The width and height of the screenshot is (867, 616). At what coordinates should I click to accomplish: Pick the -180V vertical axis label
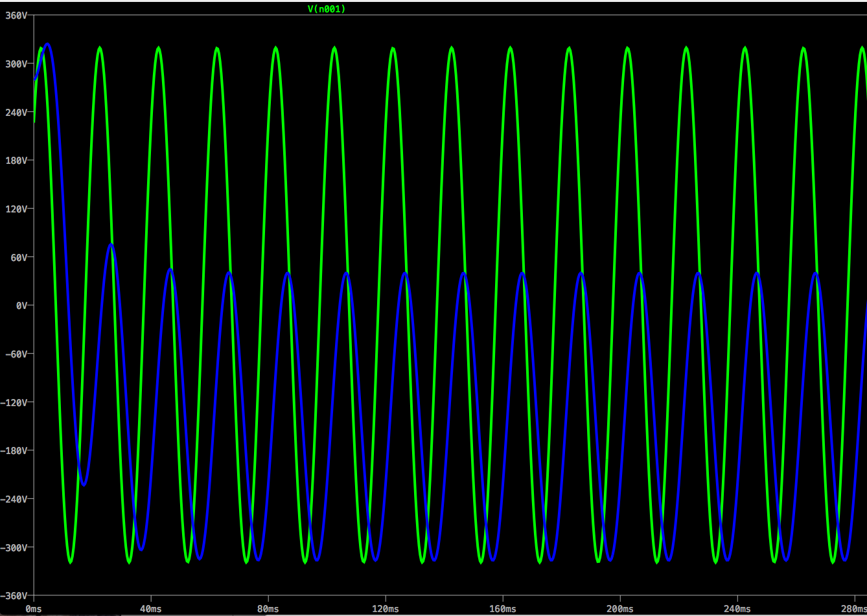(x=14, y=450)
